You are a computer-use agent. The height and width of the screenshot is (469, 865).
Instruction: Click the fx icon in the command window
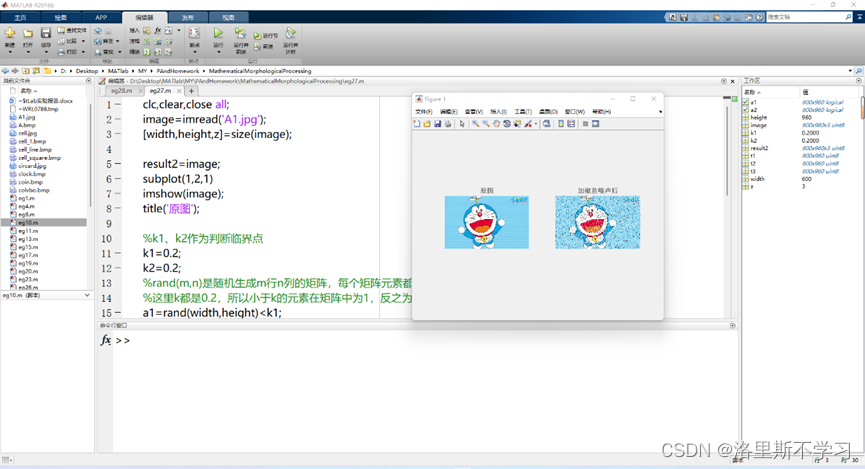105,340
